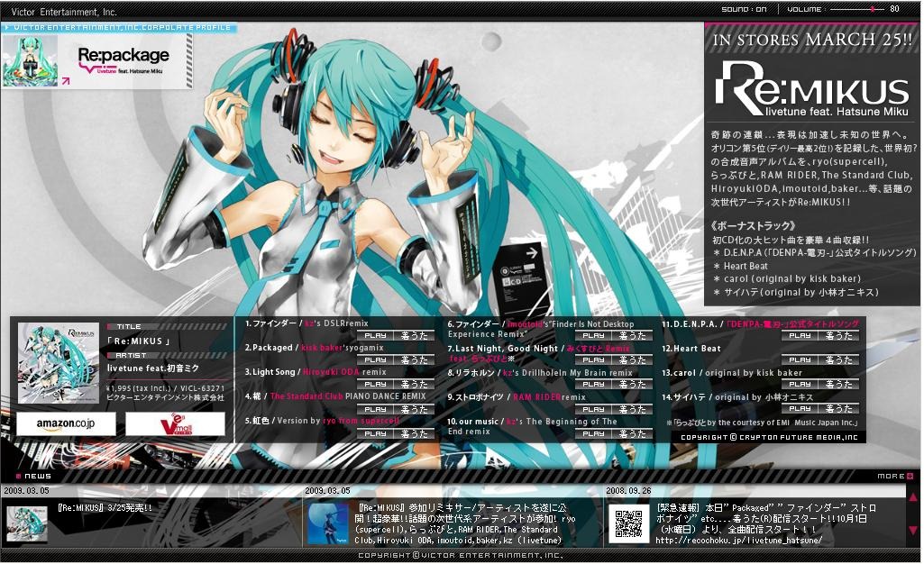The image size is (924, 564).
Task: Set the volume slider to maximum
Action: [886, 8]
